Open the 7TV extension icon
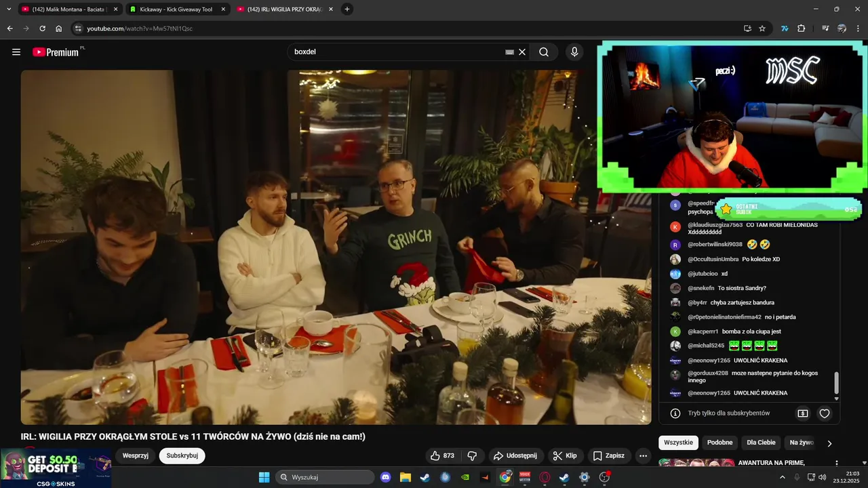868x488 pixels. tap(785, 28)
